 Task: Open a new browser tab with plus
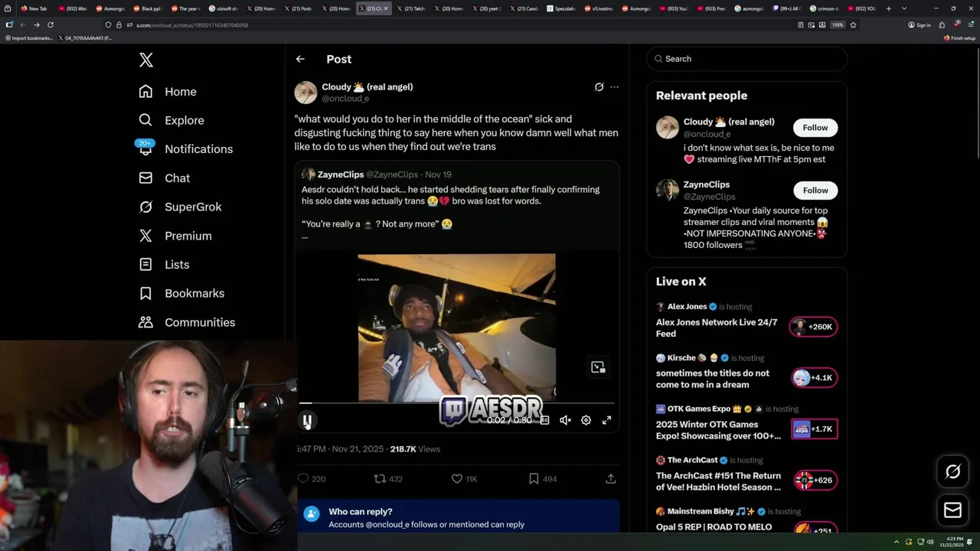pyautogui.click(x=888, y=8)
